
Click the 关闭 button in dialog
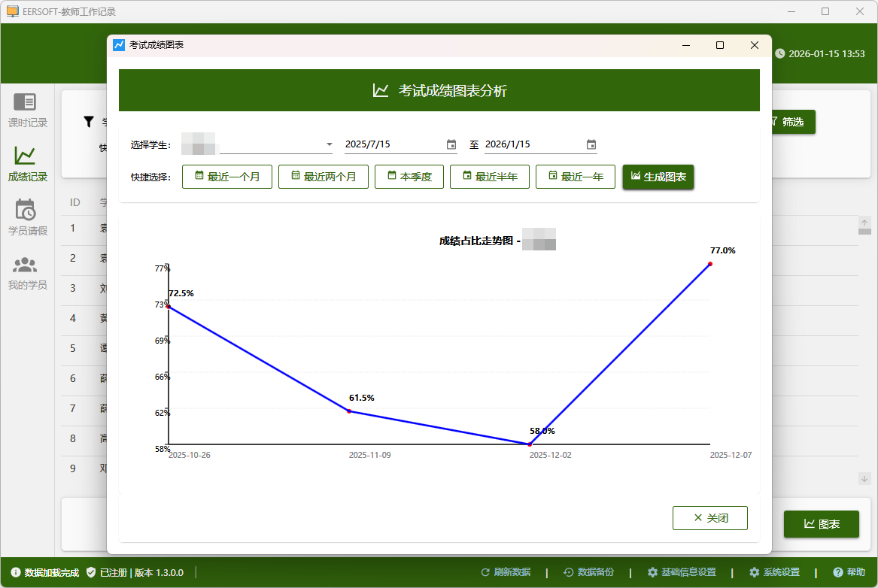pos(710,518)
